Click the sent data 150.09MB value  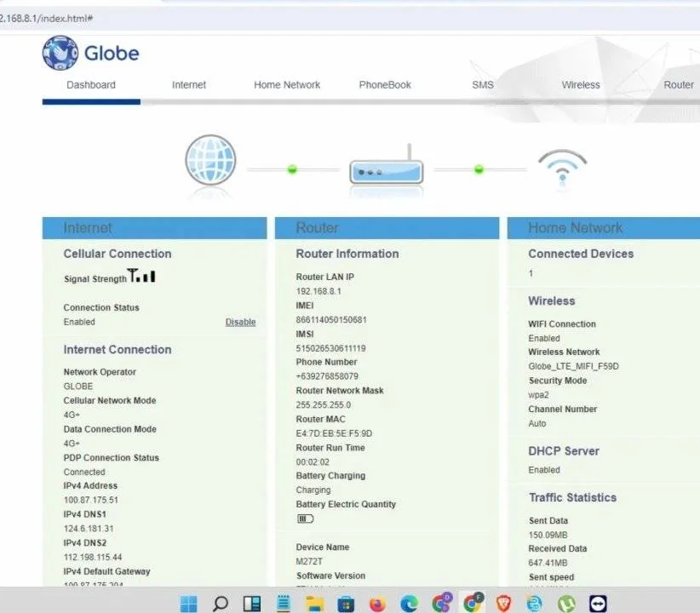(x=548, y=535)
